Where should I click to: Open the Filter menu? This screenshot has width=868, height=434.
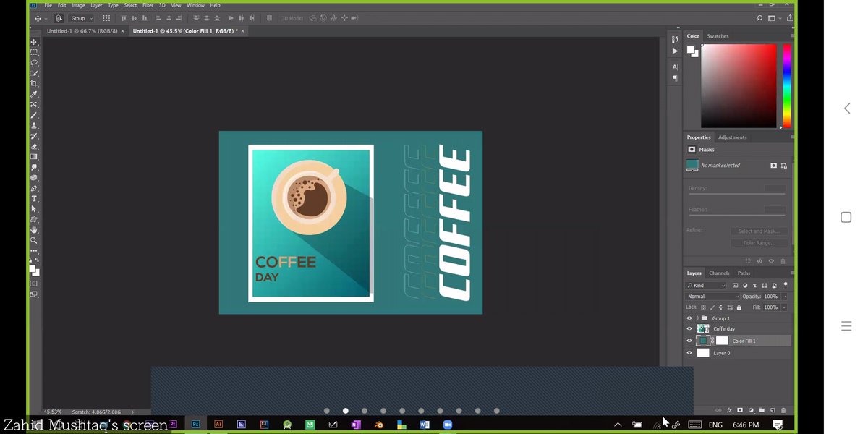147,5
